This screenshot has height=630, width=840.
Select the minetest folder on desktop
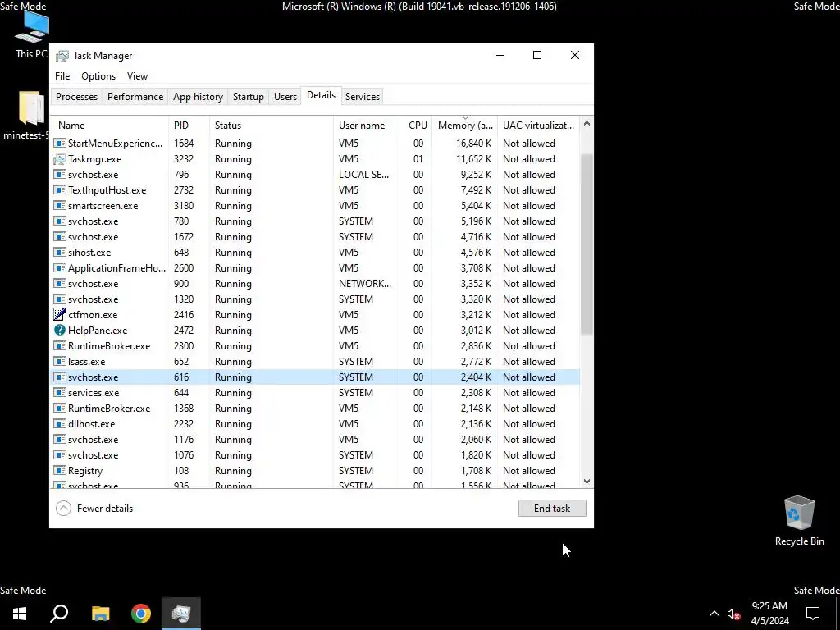28,115
